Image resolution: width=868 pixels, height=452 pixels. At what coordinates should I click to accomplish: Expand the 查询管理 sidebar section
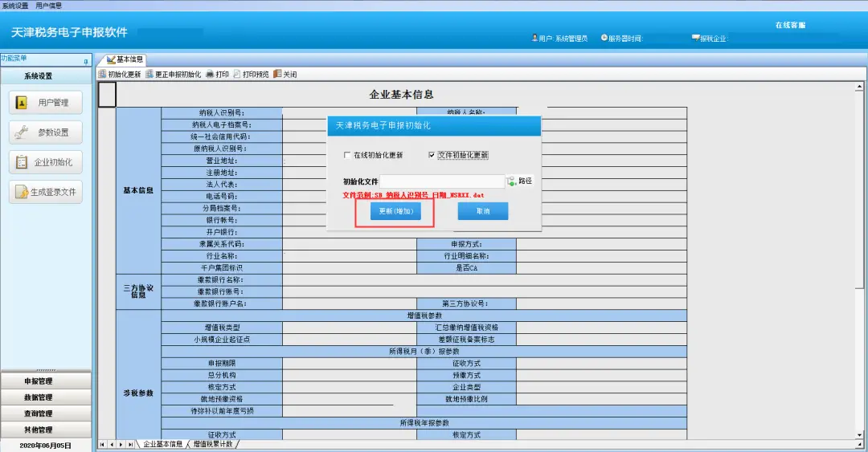pos(46,413)
